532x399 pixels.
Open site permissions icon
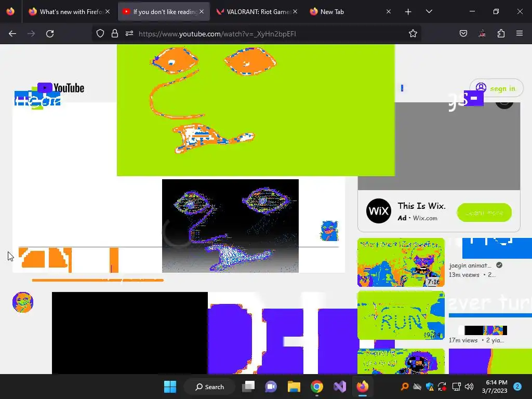point(129,34)
